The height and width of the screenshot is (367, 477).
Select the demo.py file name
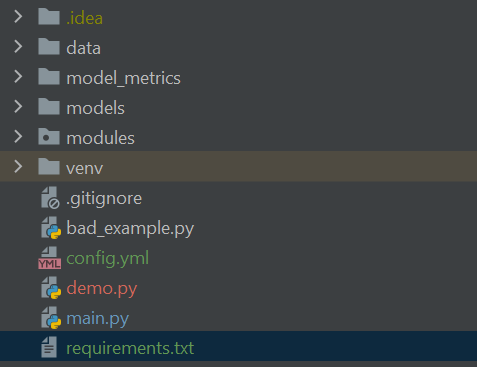click(102, 289)
